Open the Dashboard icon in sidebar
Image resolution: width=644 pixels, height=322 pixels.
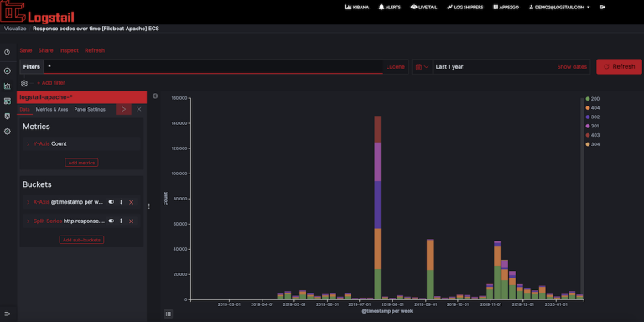coord(7,101)
